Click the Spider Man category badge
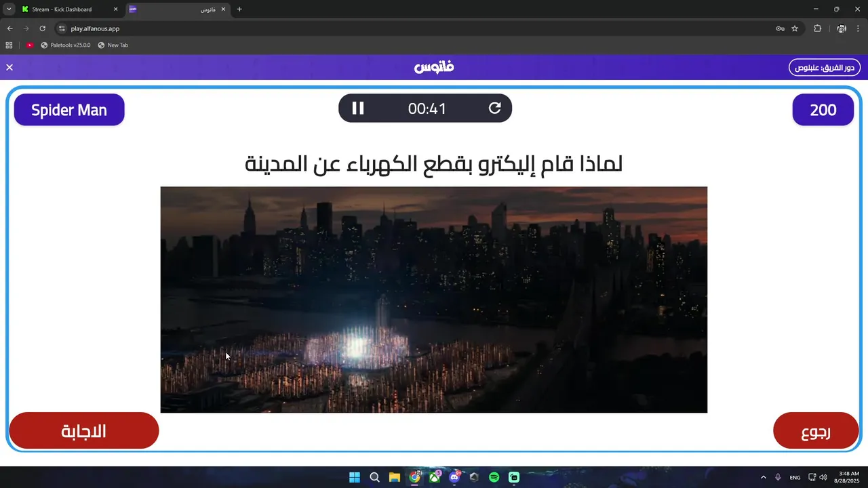This screenshot has height=488, width=868. tap(69, 110)
